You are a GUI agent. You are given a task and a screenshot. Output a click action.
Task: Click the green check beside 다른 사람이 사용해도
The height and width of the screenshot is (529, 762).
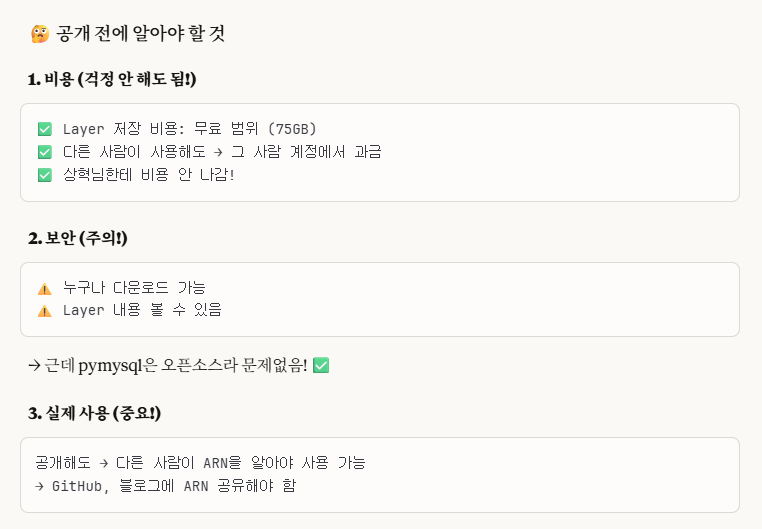45,152
